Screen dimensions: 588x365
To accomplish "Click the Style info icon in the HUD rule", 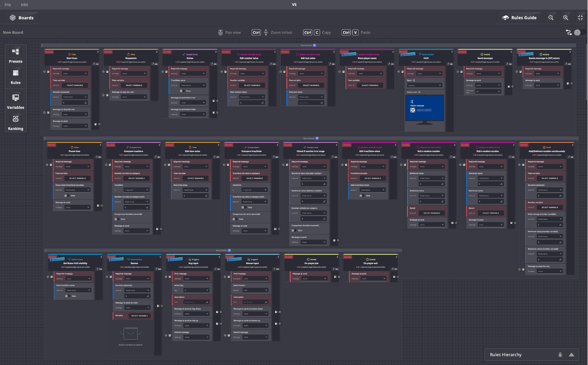I will pos(414,80).
